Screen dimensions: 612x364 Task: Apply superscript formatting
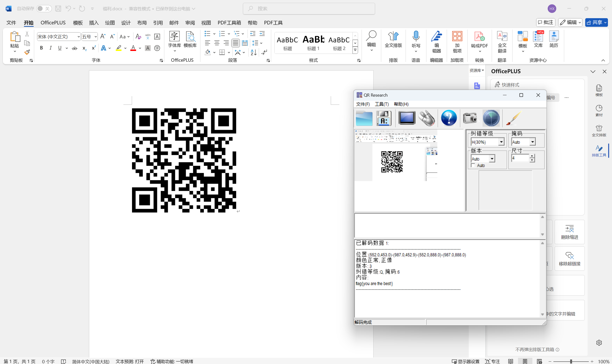point(94,48)
